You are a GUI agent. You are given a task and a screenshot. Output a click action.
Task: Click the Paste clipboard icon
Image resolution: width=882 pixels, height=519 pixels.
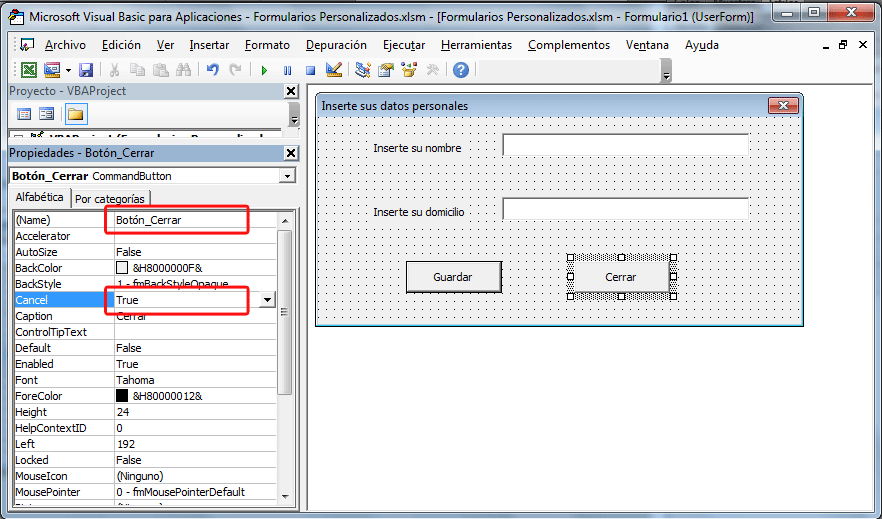[x=161, y=70]
